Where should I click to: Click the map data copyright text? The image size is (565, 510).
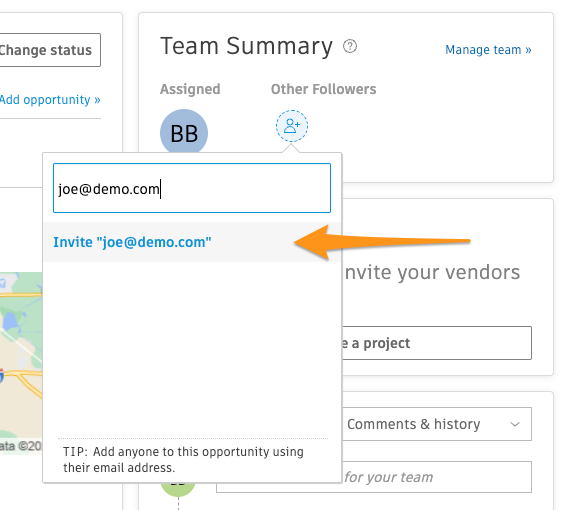click(20, 446)
